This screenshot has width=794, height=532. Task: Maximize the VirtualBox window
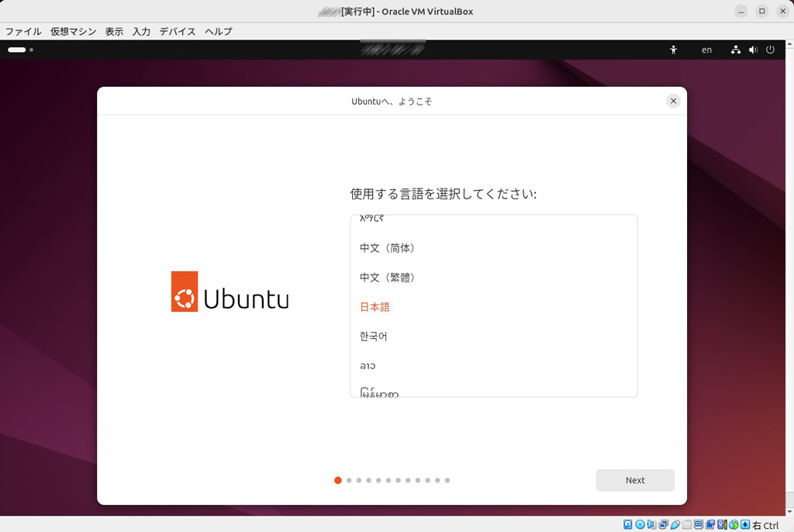[761, 11]
